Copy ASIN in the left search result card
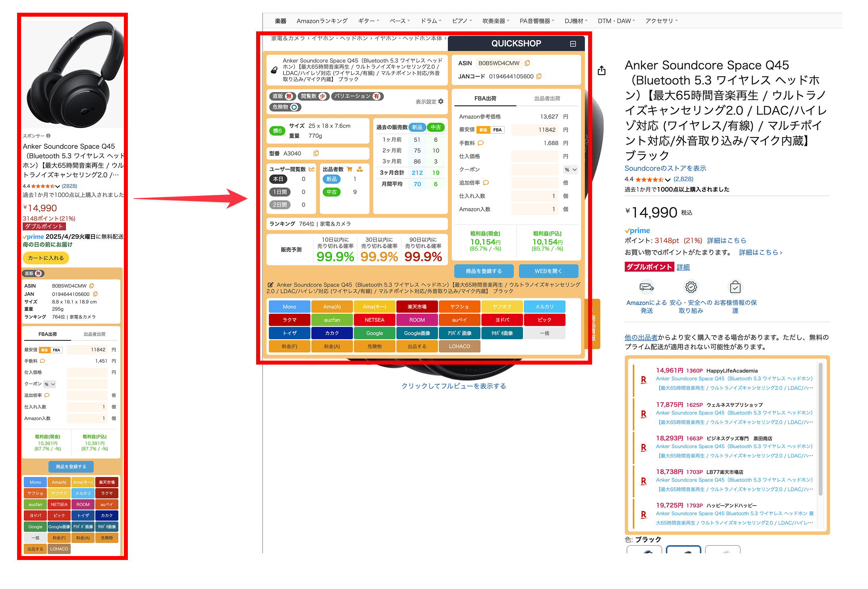This screenshot has height=589, width=868. (92, 286)
